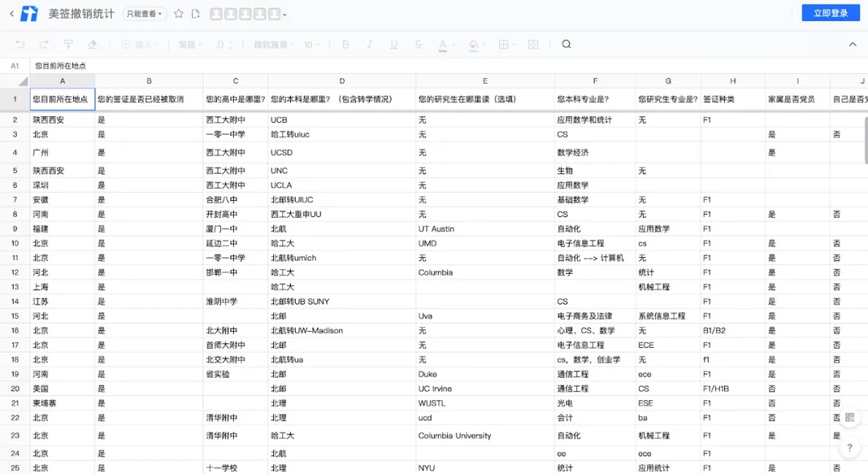Open the QR code floating icon
The height and width of the screenshot is (474, 868).
850,418
